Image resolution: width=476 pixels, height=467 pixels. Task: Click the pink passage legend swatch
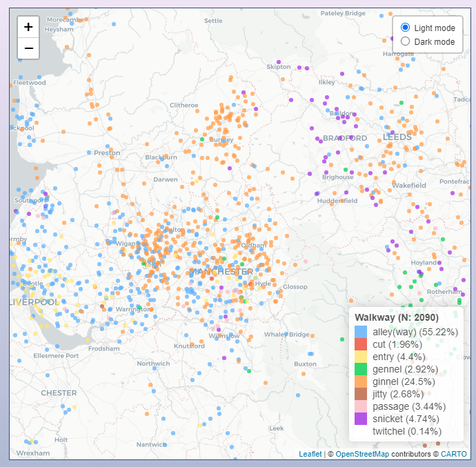(361, 406)
